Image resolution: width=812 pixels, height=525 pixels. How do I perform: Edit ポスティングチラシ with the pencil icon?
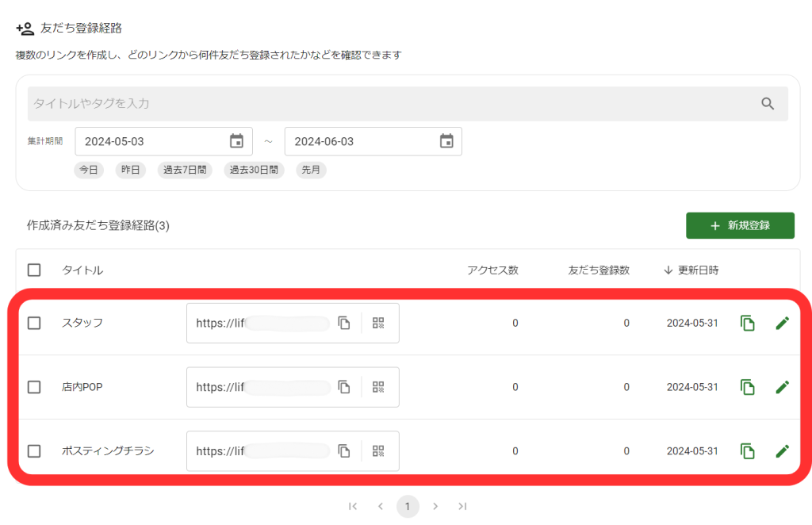[783, 450]
